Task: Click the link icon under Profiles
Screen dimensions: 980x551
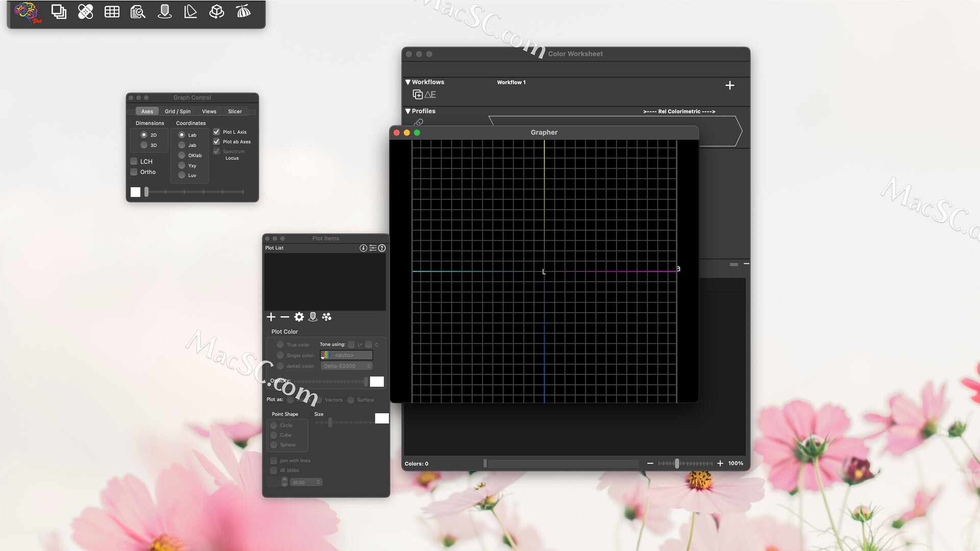Action: point(419,122)
